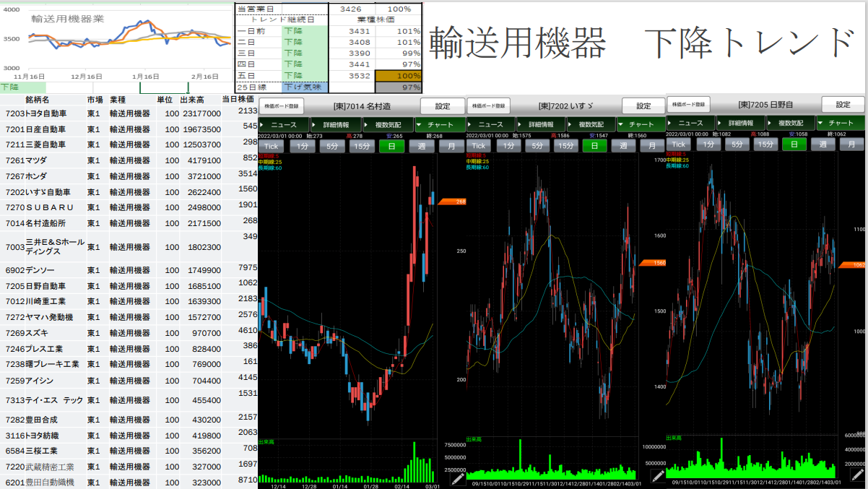868x489 pixels.
Task: Select row 6902 デンソー
Action: coord(129,270)
